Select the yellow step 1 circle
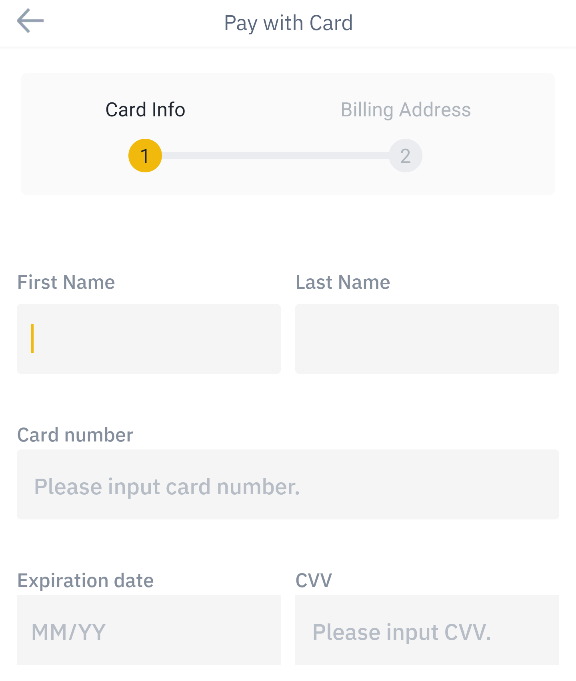 [x=145, y=155]
